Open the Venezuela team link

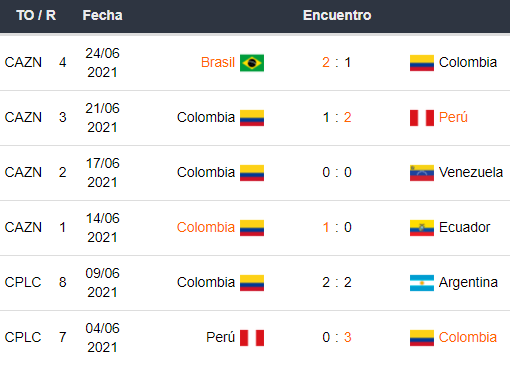pos(471,172)
